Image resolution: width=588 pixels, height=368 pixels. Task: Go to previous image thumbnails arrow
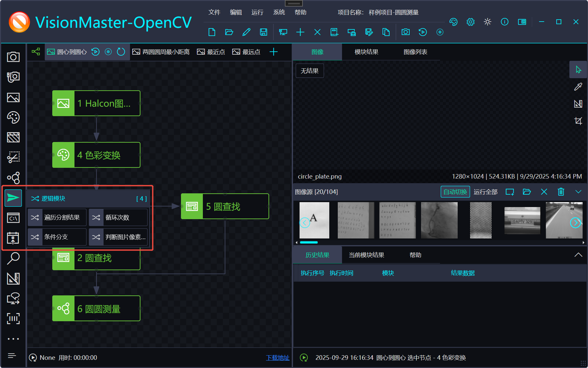pos(304,223)
